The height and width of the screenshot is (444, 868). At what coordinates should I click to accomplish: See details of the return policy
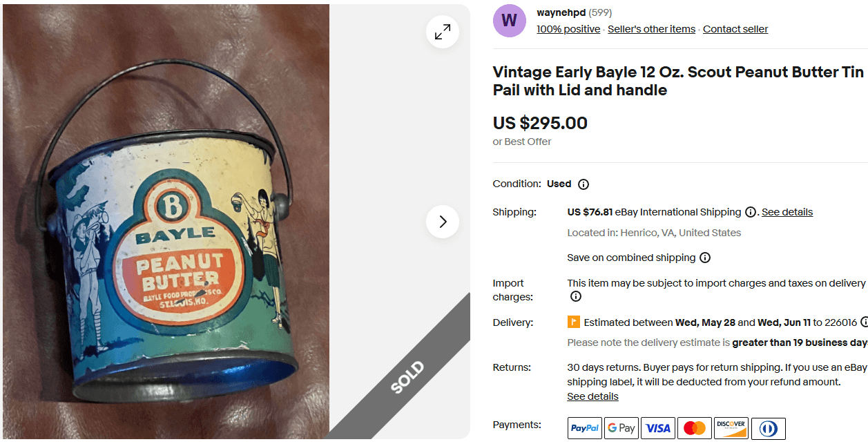tap(592, 396)
